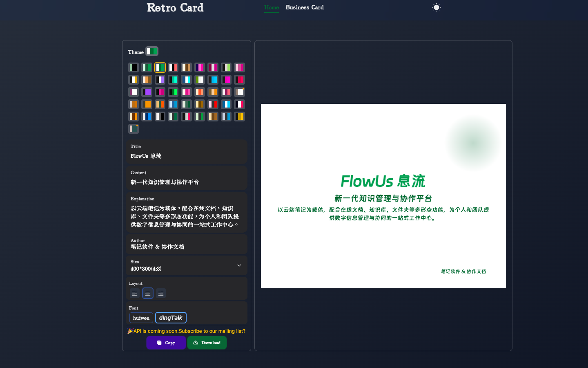Viewport: 588px width, 368px height.
Task: Pick the dark purple, pink and magenta swatch
Action: (200, 67)
